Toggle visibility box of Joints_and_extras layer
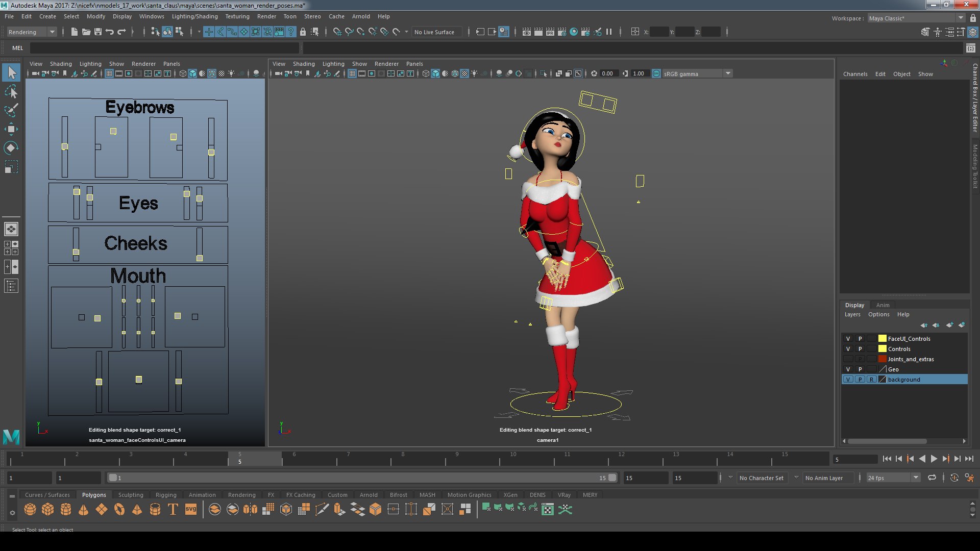Viewport: 980px width, 551px height. 848,359
